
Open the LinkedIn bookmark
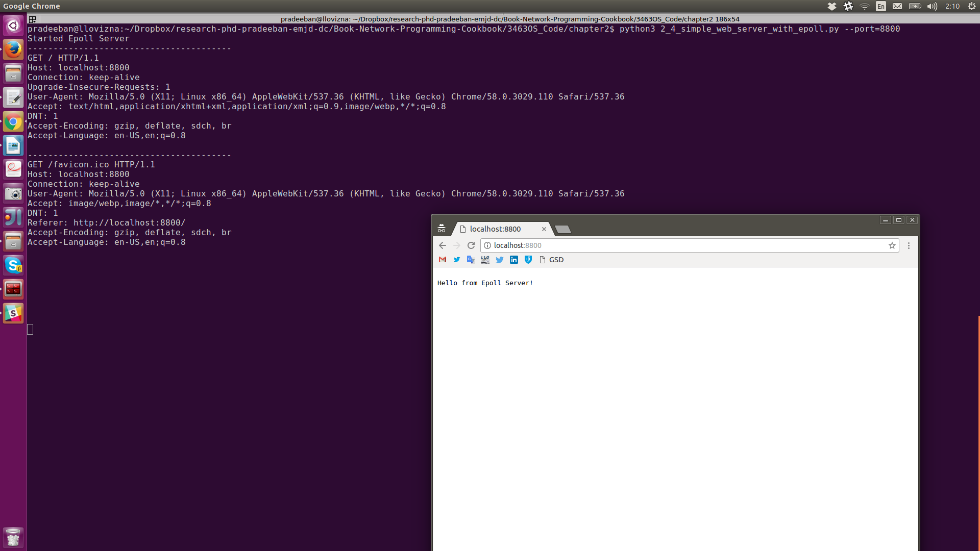[x=514, y=260]
